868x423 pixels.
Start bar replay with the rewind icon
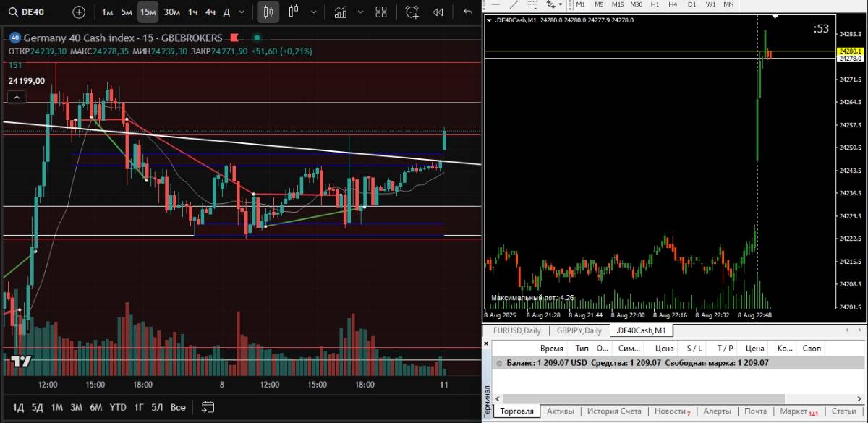[438, 12]
